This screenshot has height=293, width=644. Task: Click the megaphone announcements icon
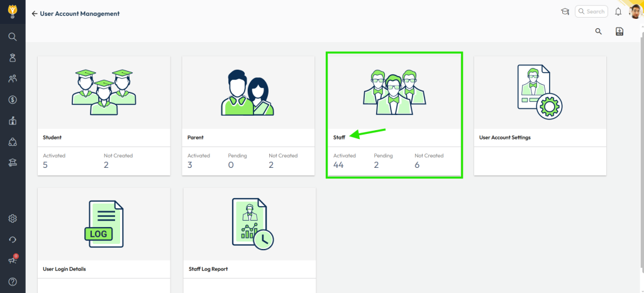(13, 260)
